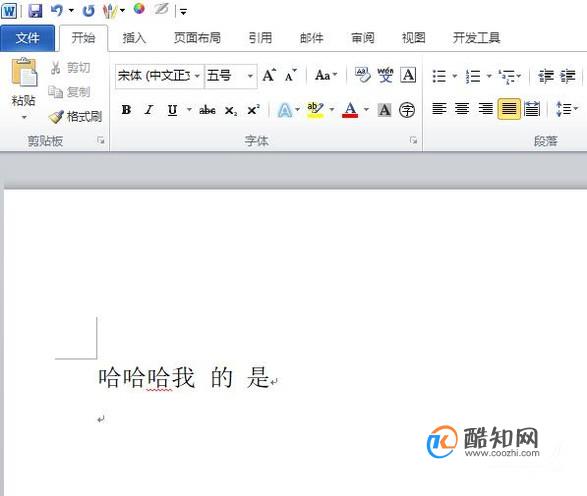The image size is (587, 496).
Task: Open the font size dropdown 五号
Action: [231, 76]
